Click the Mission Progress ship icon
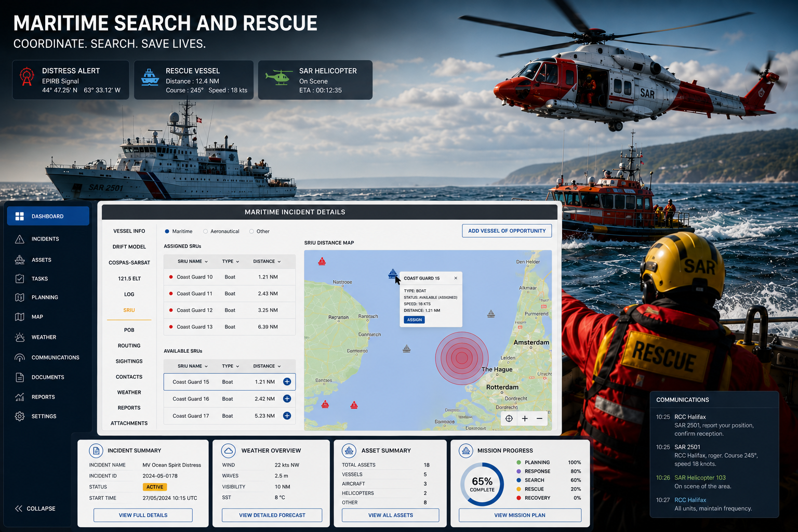Screen dimensions: 798x532 (466, 450)
